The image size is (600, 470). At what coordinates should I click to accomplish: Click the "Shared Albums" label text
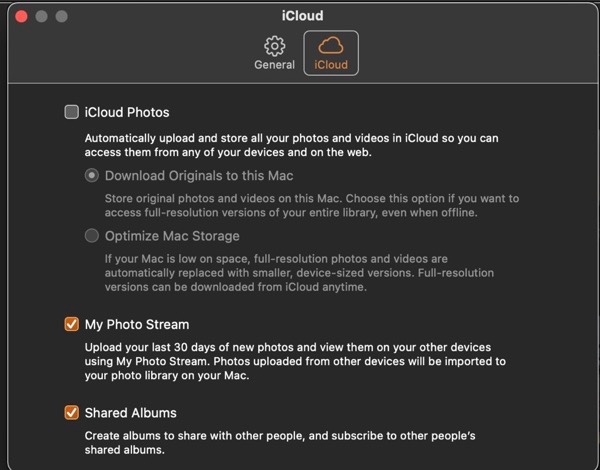tap(131, 412)
